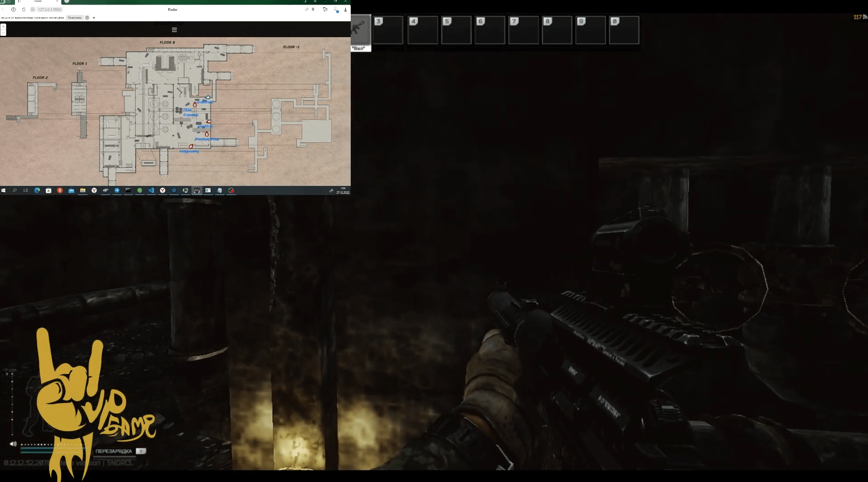Open the terminal window on the taskbar
This screenshot has width=868, height=482.
[x=128, y=190]
